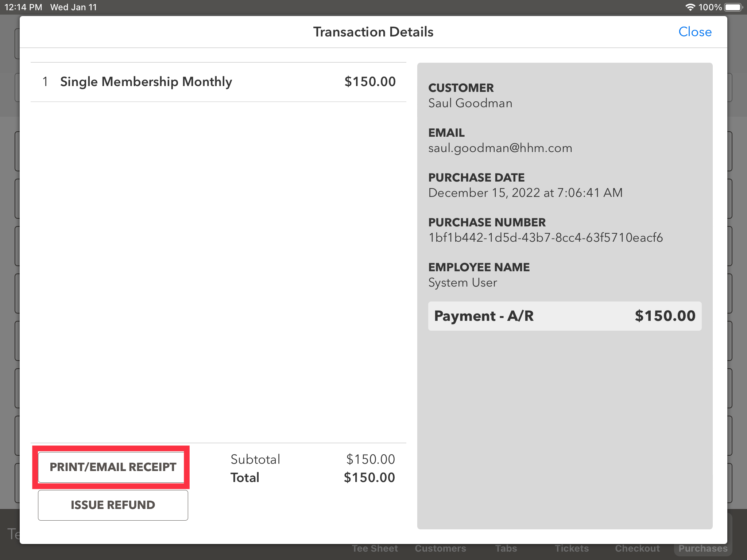Select the Tabs navigation item

coord(506,548)
